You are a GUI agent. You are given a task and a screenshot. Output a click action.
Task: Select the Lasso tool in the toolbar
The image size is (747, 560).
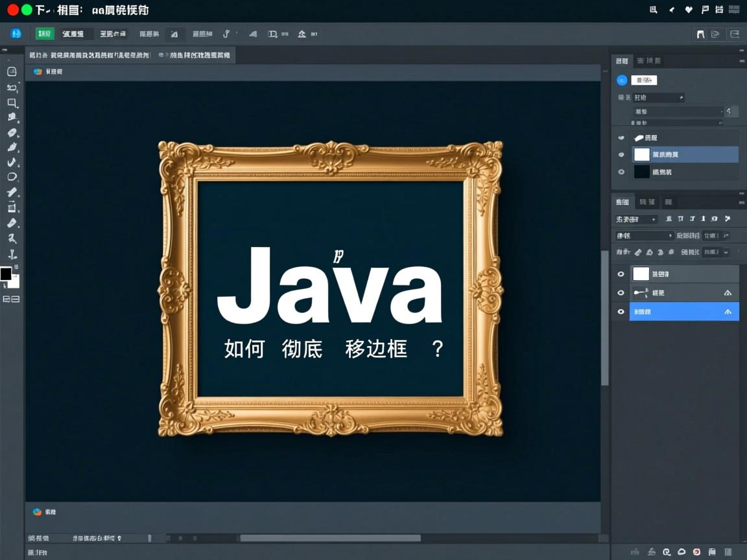pos(11,86)
